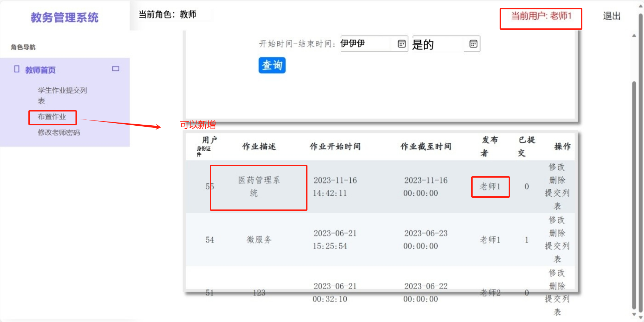Select deadline cell 2023-06-23 00:00:00

[426, 240]
